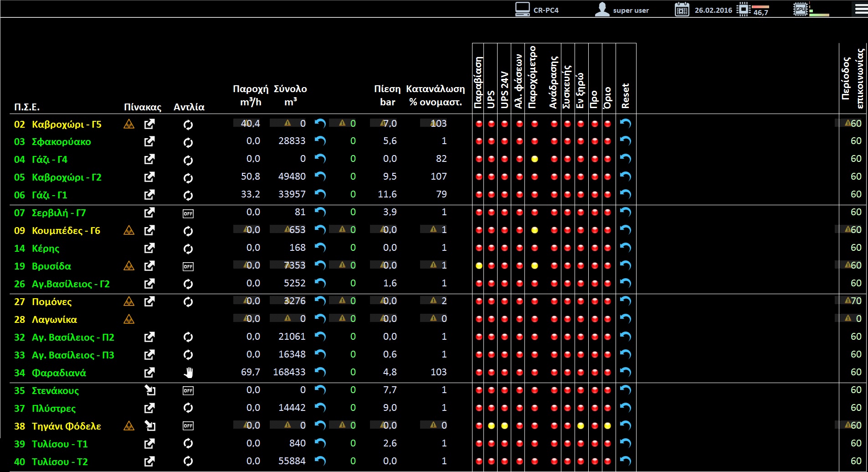Open the station Πομόνες

pyautogui.click(x=51, y=302)
